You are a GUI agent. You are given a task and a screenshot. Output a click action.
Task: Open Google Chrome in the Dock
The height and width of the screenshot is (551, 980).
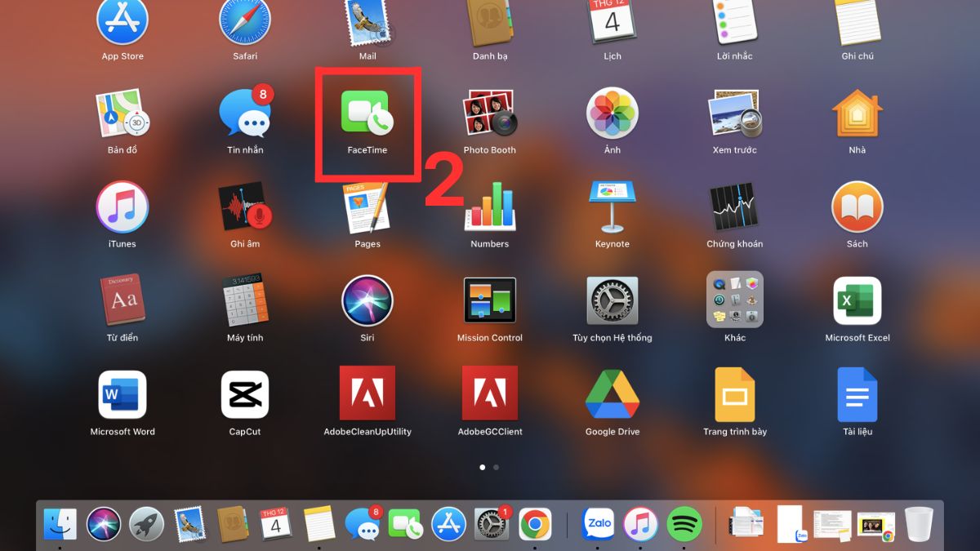pyautogui.click(x=537, y=523)
